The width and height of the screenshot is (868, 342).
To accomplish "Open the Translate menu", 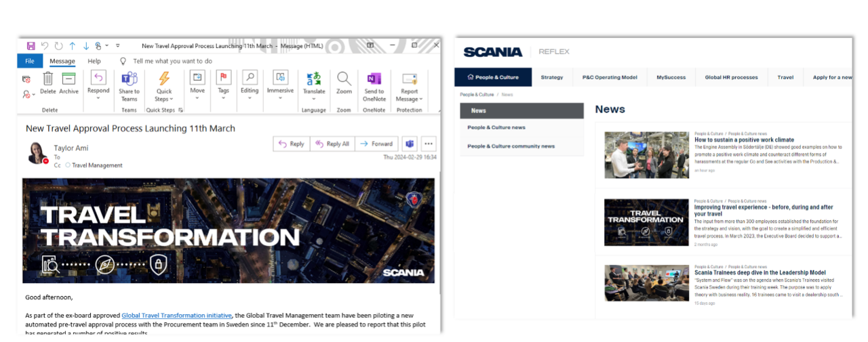I will pos(314,86).
